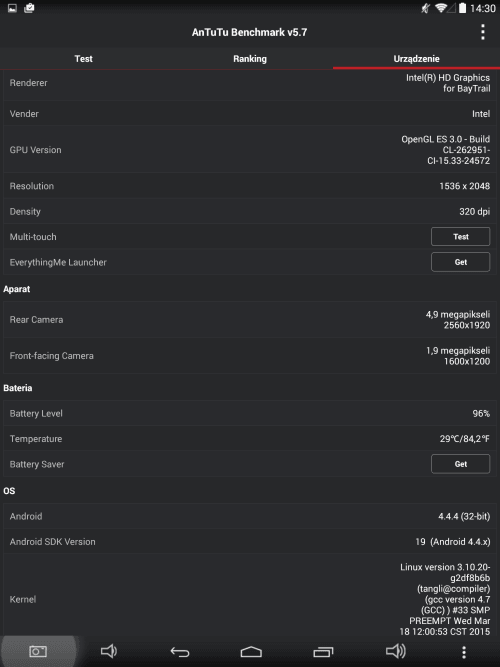Image resolution: width=500 pixels, height=667 pixels.
Task: Tap the Resolution 1536 x 2048 row
Action: (250, 186)
